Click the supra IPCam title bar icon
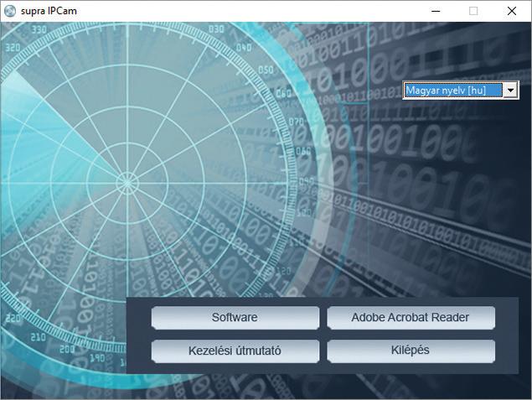The height and width of the screenshot is (400, 532). pyautogui.click(x=10, y=11)
